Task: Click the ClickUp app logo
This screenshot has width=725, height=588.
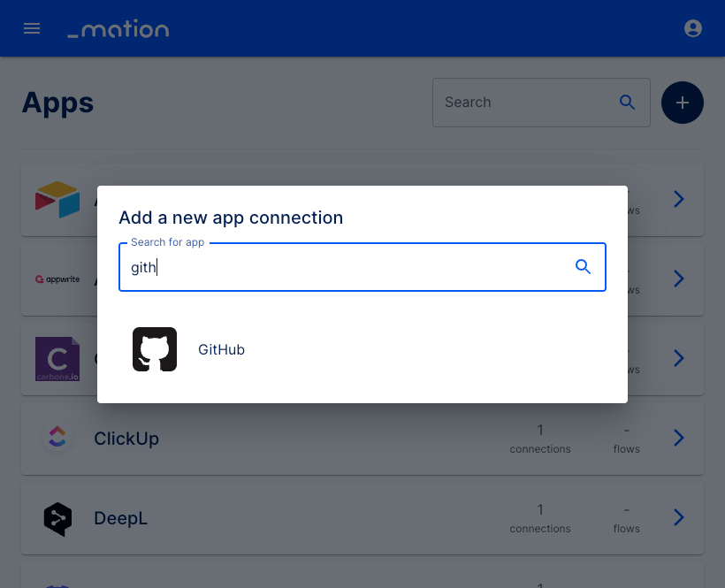Action: [57, 437]
